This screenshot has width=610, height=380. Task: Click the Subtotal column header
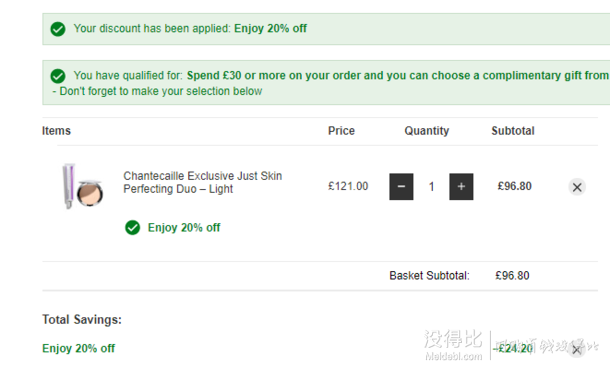point(513,131)
